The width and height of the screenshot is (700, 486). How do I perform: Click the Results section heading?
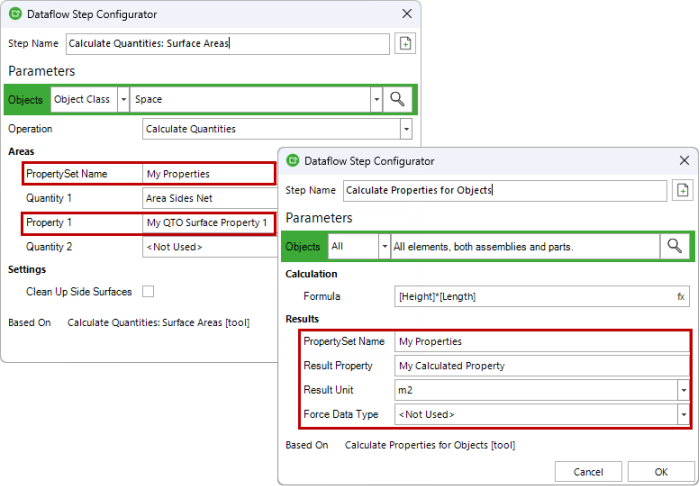tap(302, 319)
